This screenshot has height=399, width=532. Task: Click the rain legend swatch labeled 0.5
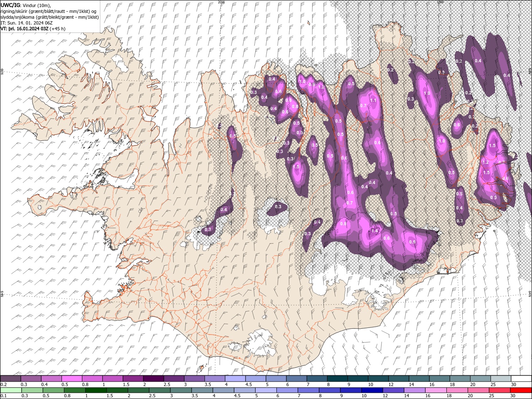[x=53, y=390]
